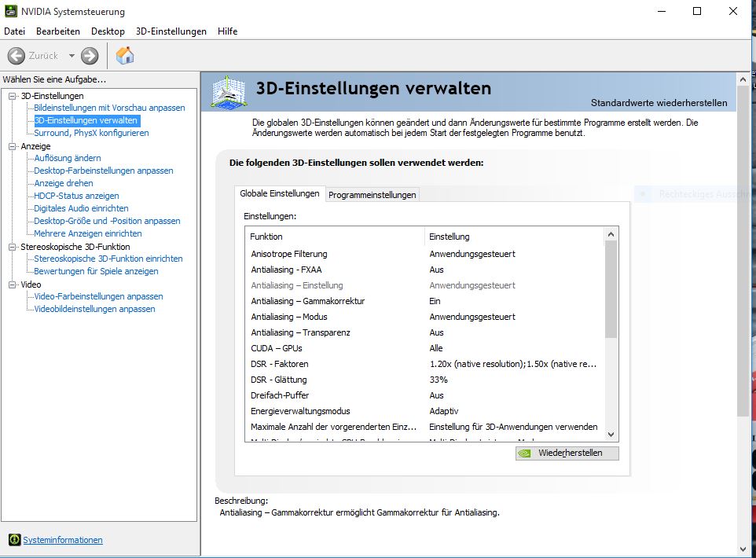Click the Home icon in toolbar
This screenshot has width=756, height=558.
tap(125, 56)
